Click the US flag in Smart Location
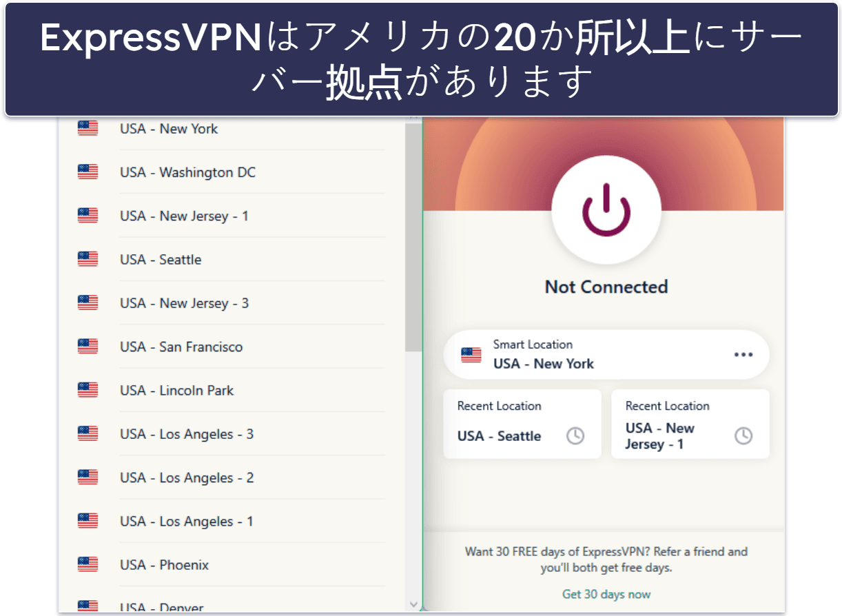Image resolution: width=842 pixels, height=616 pixels. tap(471, 355)
